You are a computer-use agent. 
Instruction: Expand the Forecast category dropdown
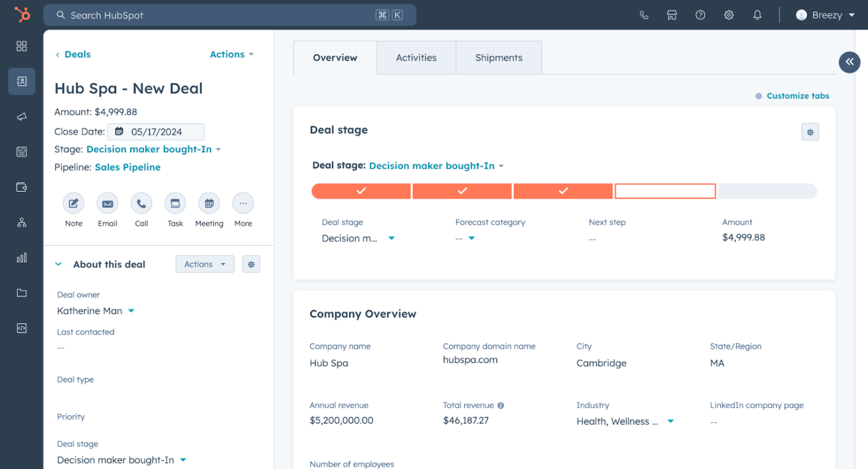click(x=471, y=238)
